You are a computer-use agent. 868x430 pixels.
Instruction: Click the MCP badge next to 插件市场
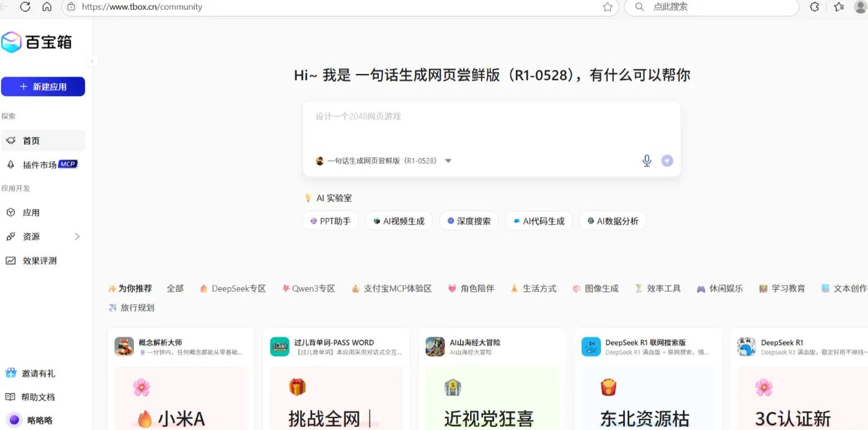[68, 164]
